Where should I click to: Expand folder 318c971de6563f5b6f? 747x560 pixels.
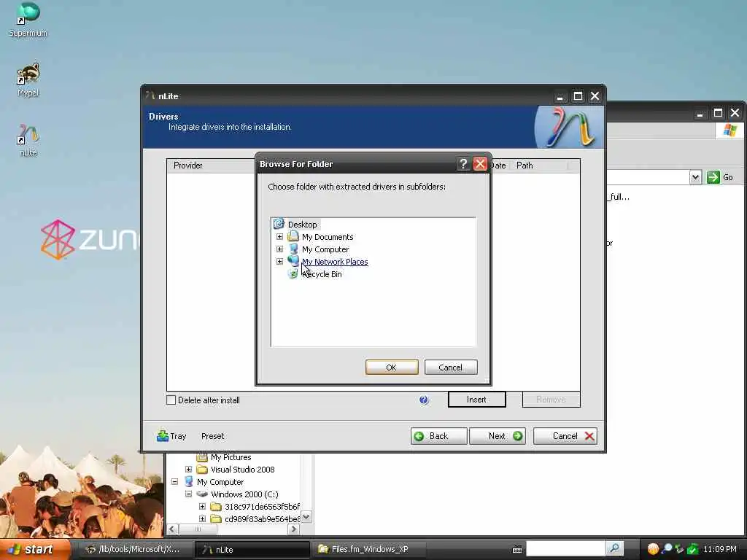click(203, 507)
